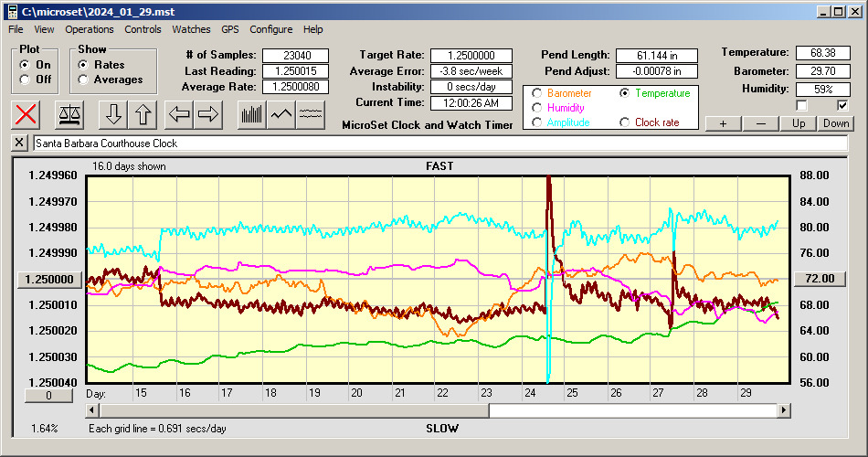Click the Target Rate field
Image resolution: width=868 pixels, height=457 pixels.
click(471, 56)
